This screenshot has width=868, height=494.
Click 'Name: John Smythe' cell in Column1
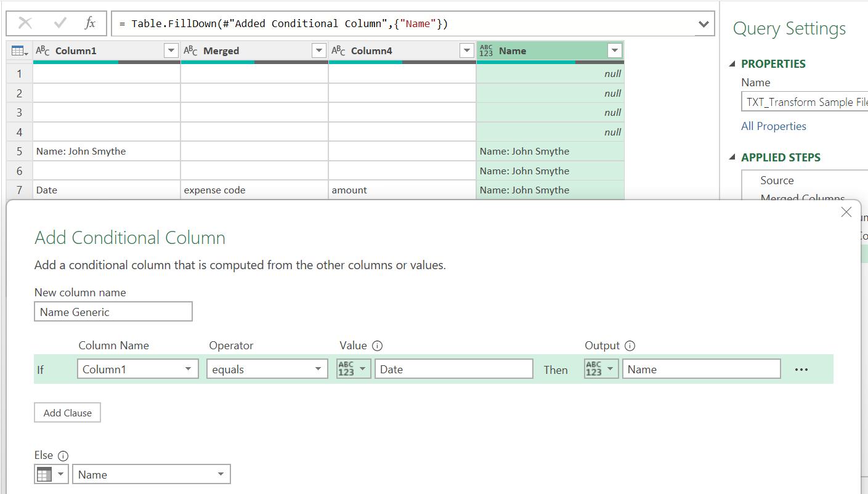tap(107, 152)
